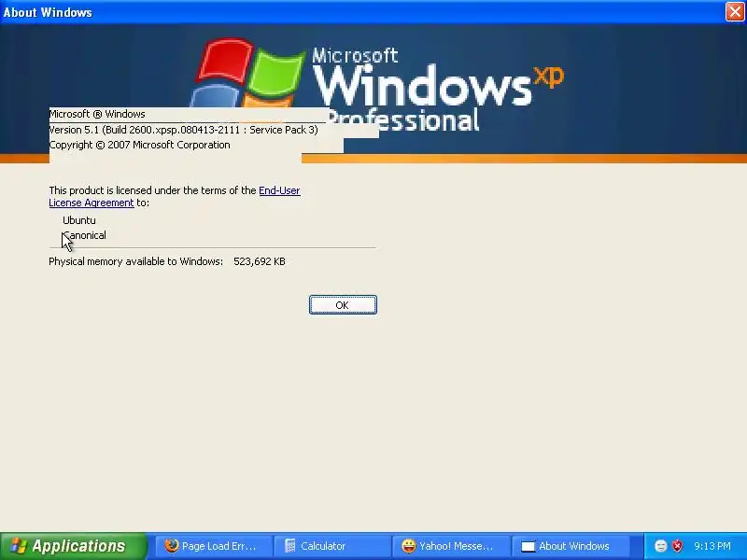Click the 523,692 KB memory value

[260, 261]
